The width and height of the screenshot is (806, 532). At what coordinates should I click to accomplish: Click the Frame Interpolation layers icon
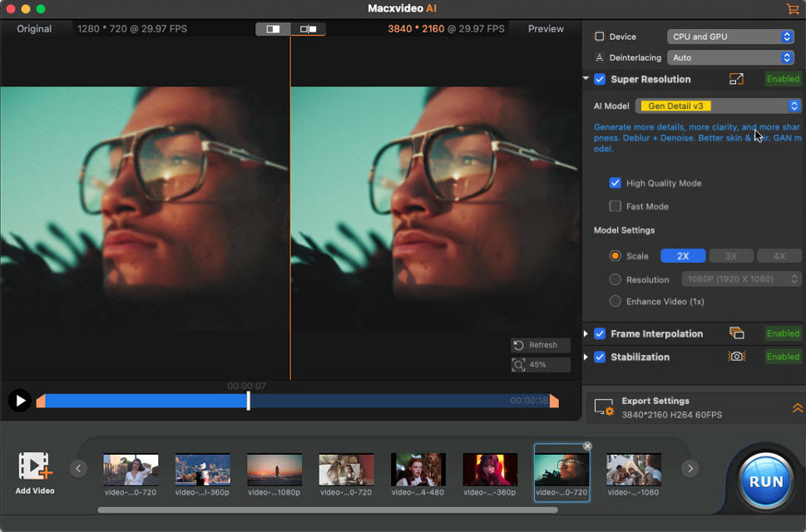[x=736, y=333]
